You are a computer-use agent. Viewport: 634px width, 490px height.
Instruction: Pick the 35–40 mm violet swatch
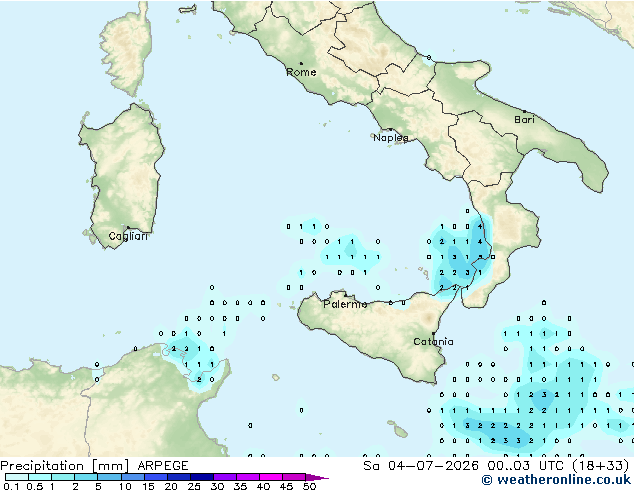247,477
